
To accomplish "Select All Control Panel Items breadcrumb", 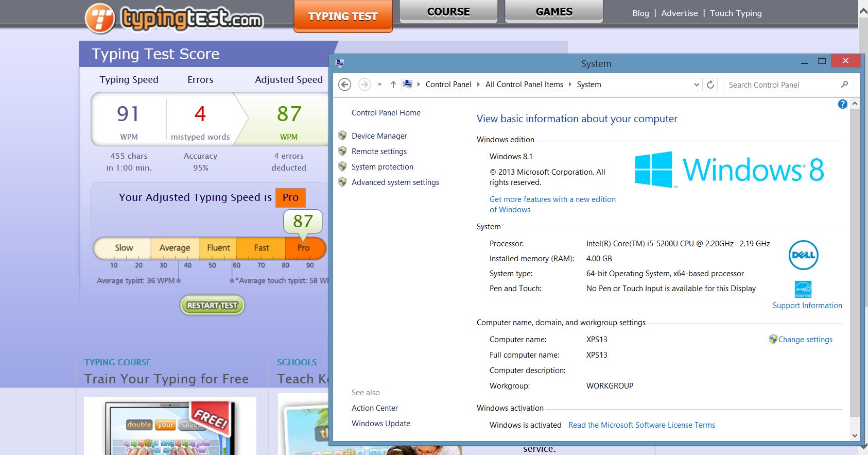I will [x=524, y=85].
